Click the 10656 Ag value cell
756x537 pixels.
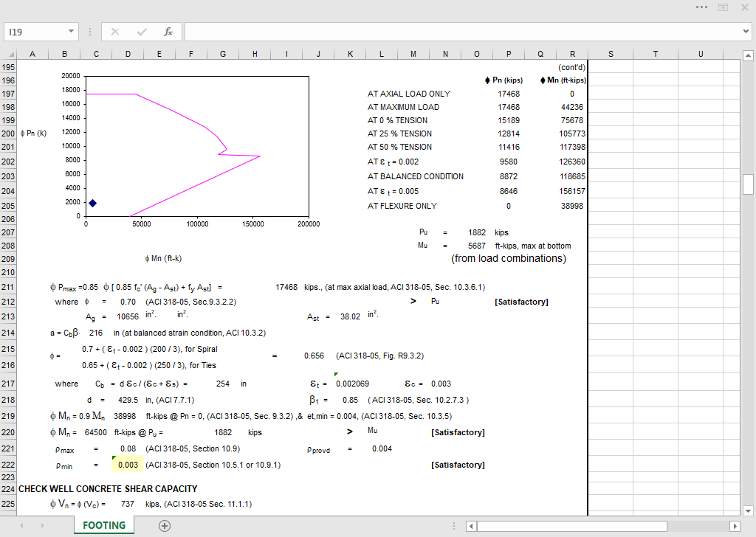click(128, 317)
